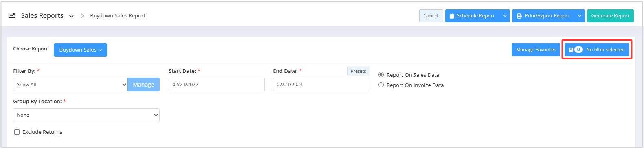Expand the Schedule Report arrow menu
644x148 pixels.
[x=505, y=16]
